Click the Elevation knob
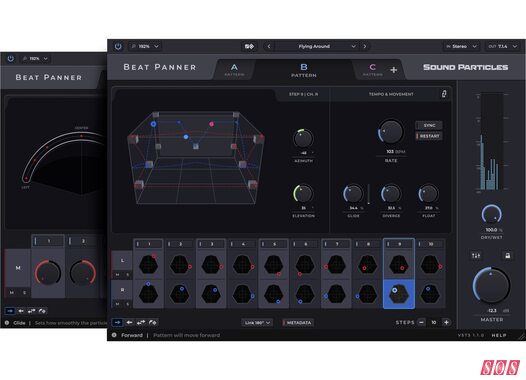The image size is (526, 380). click(x=303, y=194)
